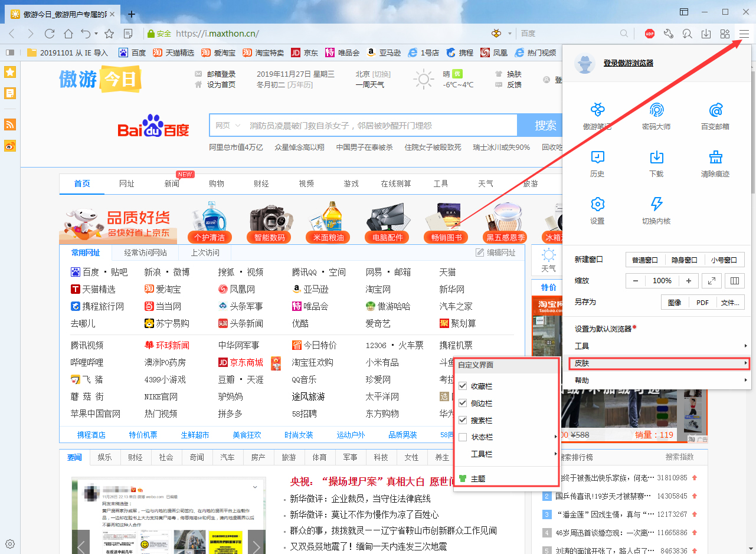Open 密码大师 password manager
Image resolution: width=756 pixels, height=554 pixels.
click(x=656, y=116)
